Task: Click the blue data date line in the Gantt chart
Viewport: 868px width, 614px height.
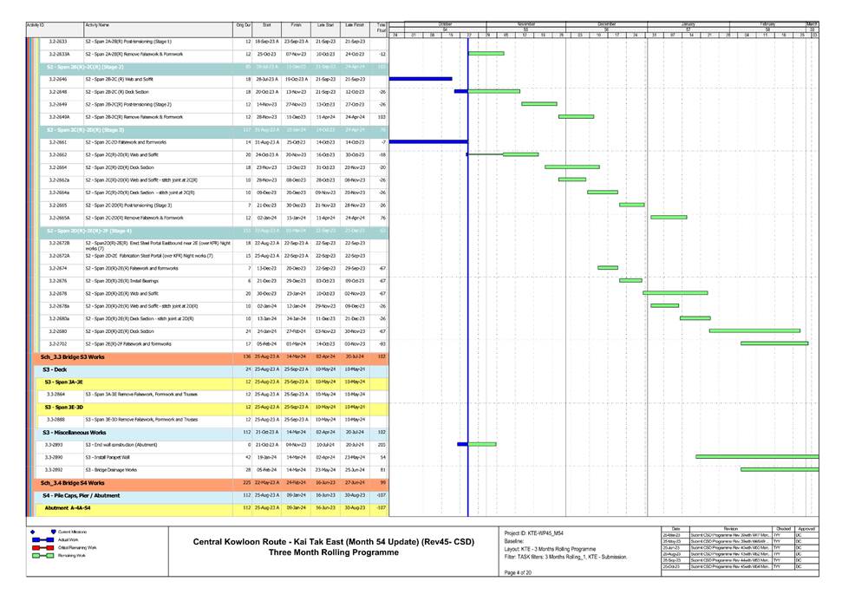Action: coord(468,260)
